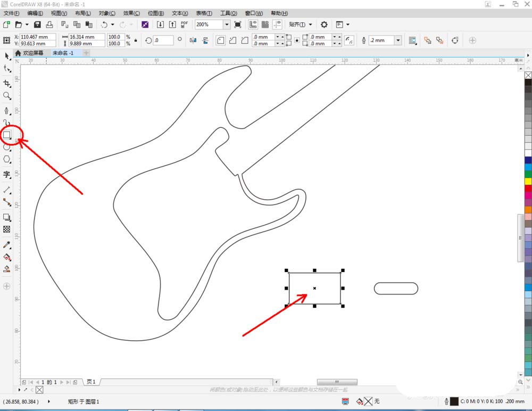Open the 帮助(H) menu
This screenshot has height=411, width=532.
point(279,13)
